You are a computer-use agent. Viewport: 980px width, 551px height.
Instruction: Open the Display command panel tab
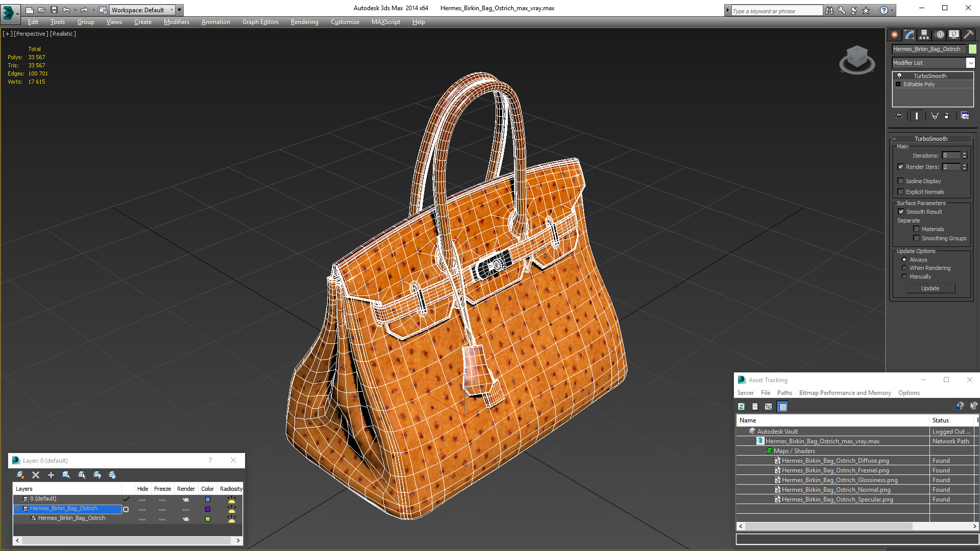click(954, 35)
